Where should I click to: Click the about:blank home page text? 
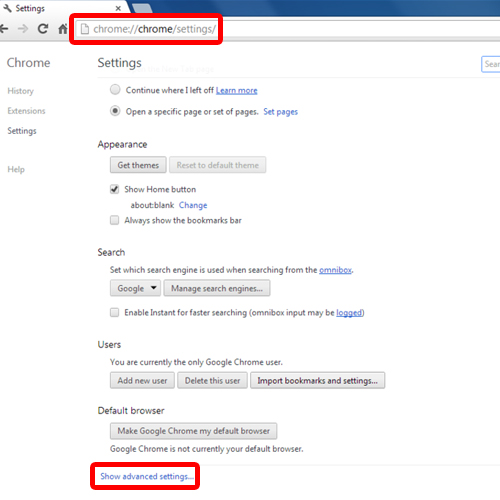point(152,205)
